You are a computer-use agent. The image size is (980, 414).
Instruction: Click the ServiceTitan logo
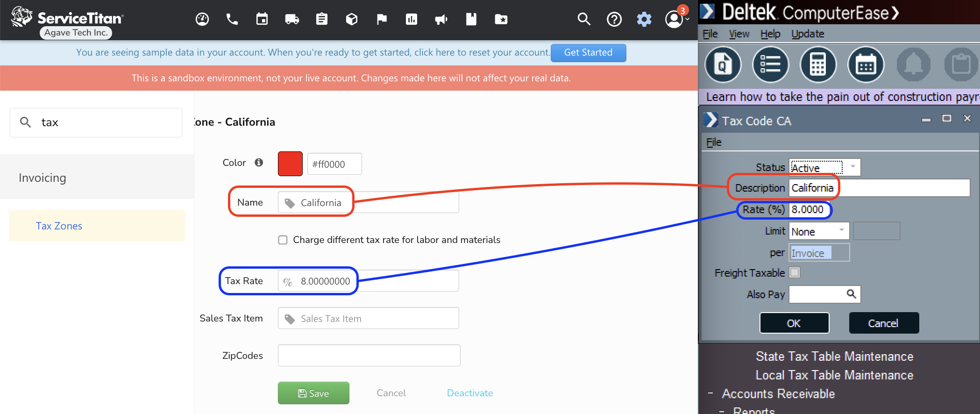67,17
